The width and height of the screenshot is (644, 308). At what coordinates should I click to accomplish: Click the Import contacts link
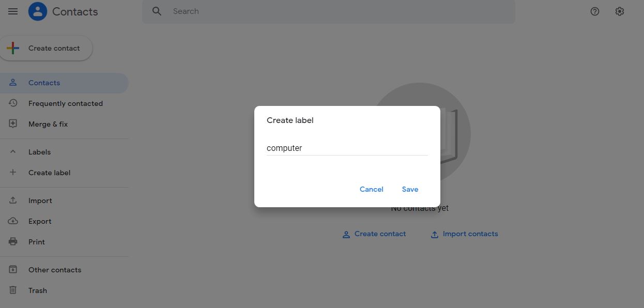464,234
